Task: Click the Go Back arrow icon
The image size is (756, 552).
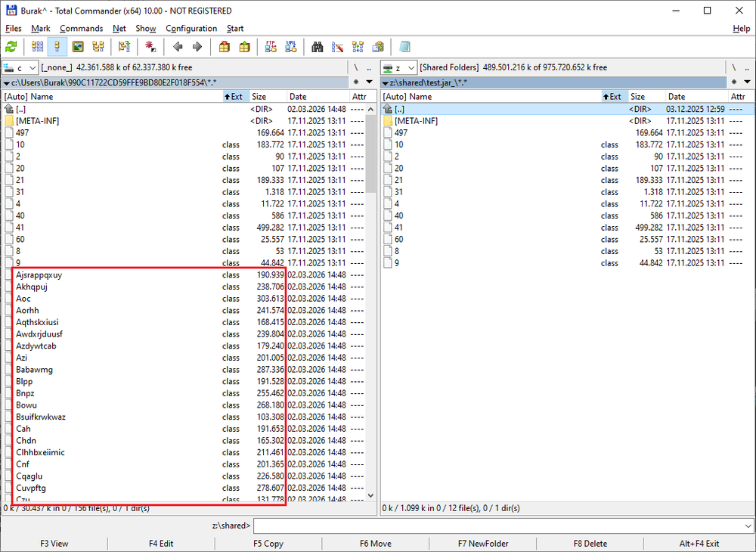Action: coord(178,47)
